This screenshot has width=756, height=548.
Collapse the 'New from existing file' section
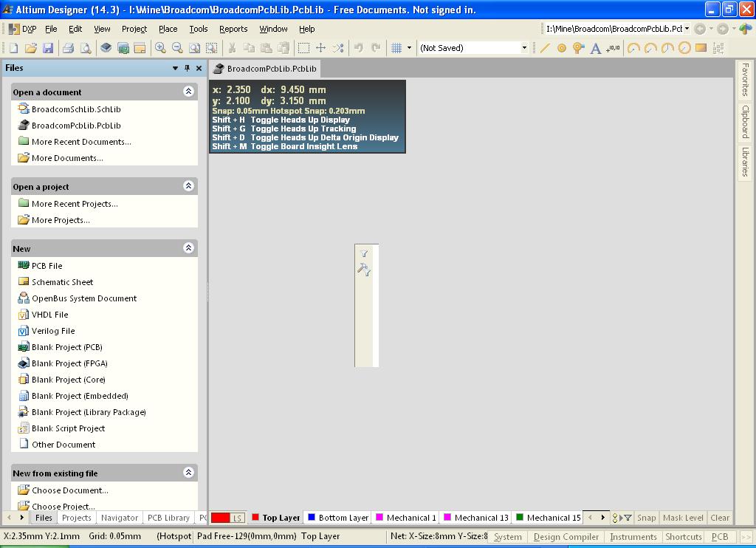tap(188, 472)
